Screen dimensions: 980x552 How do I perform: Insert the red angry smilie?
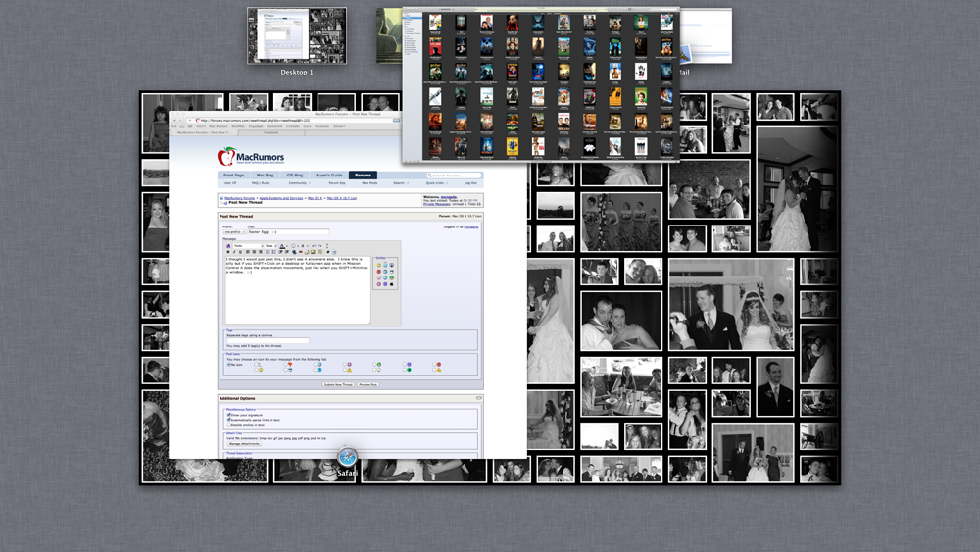click(x=378, y=272)
